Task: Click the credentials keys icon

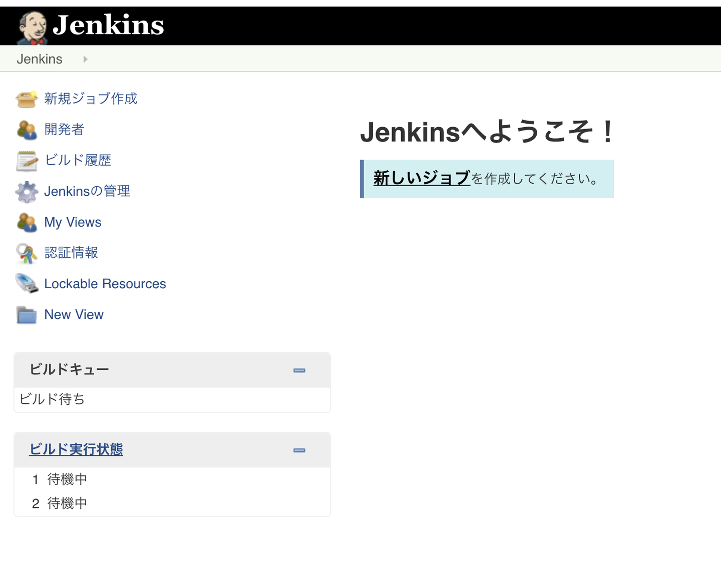Action: coord(27,253)
